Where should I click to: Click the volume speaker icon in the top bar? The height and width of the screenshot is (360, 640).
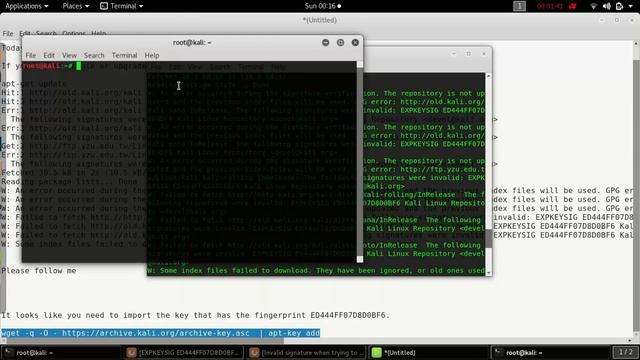(607, 6)
